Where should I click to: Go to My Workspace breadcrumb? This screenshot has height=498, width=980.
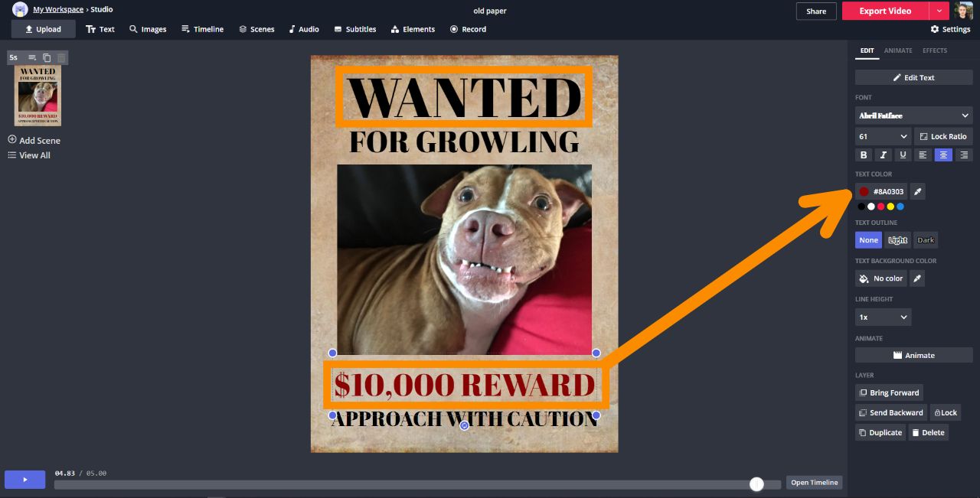58,9
